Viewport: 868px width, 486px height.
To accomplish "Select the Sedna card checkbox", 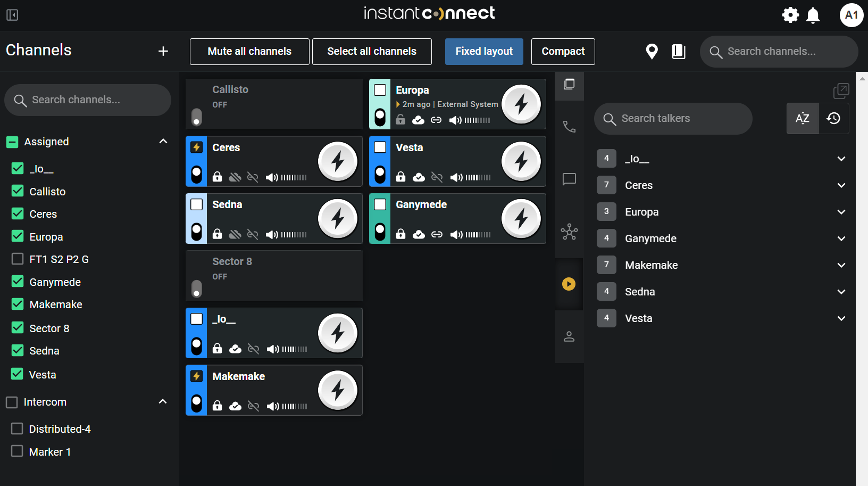I will (x=196, y=204).
